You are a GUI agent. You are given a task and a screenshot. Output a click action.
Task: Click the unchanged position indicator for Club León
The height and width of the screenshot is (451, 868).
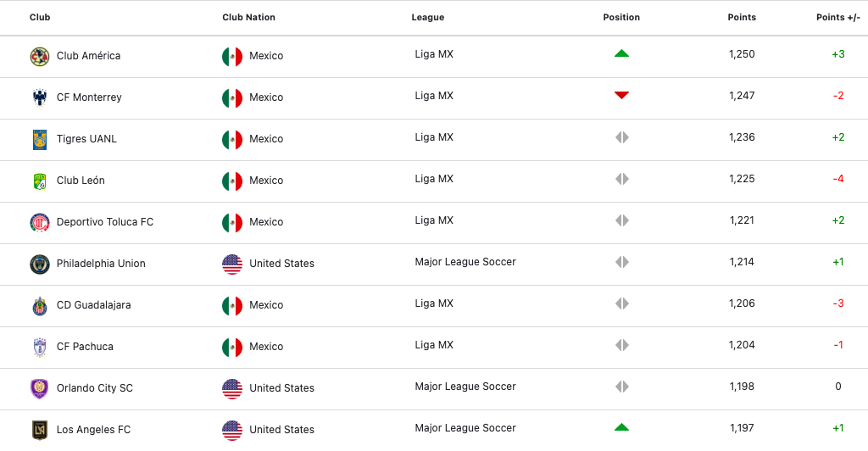point(621,179)
